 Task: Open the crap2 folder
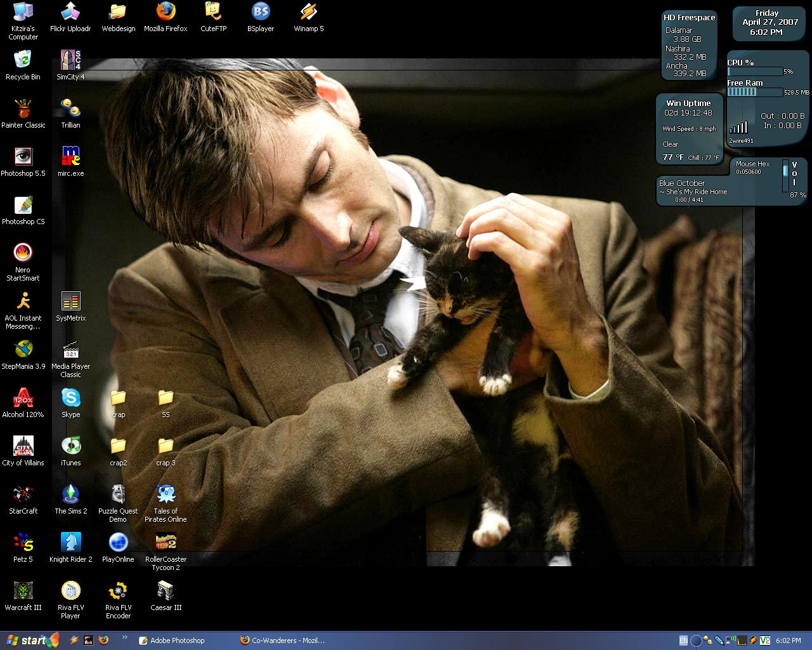coord(118,451)
